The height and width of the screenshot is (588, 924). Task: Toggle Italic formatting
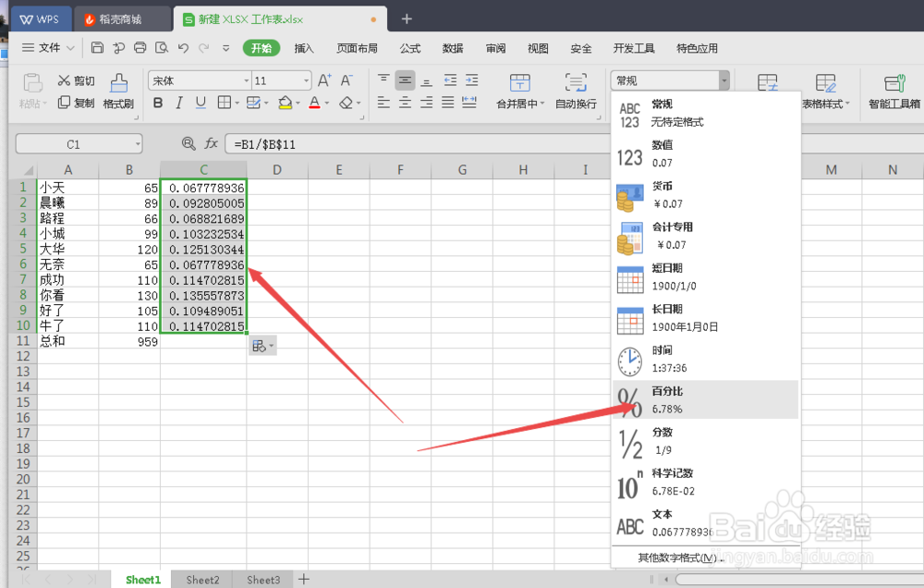179,103
